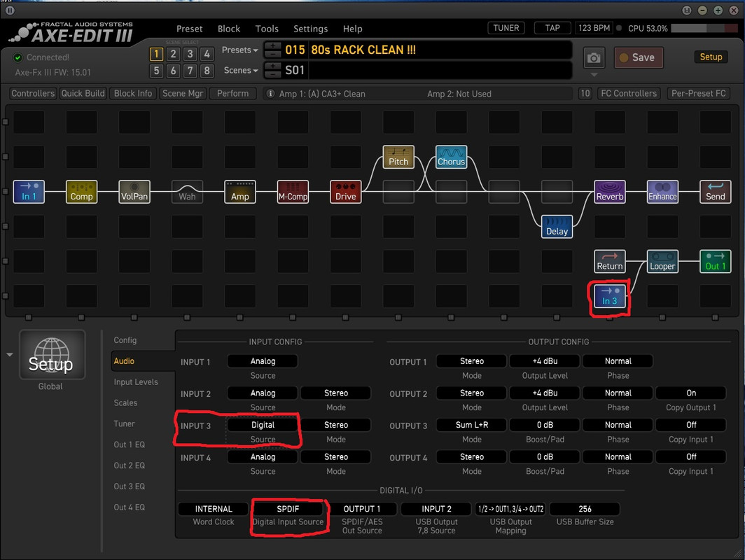The image size is (745, 560).
Task: Switch to scene 6
Action: tap(174, 71)
